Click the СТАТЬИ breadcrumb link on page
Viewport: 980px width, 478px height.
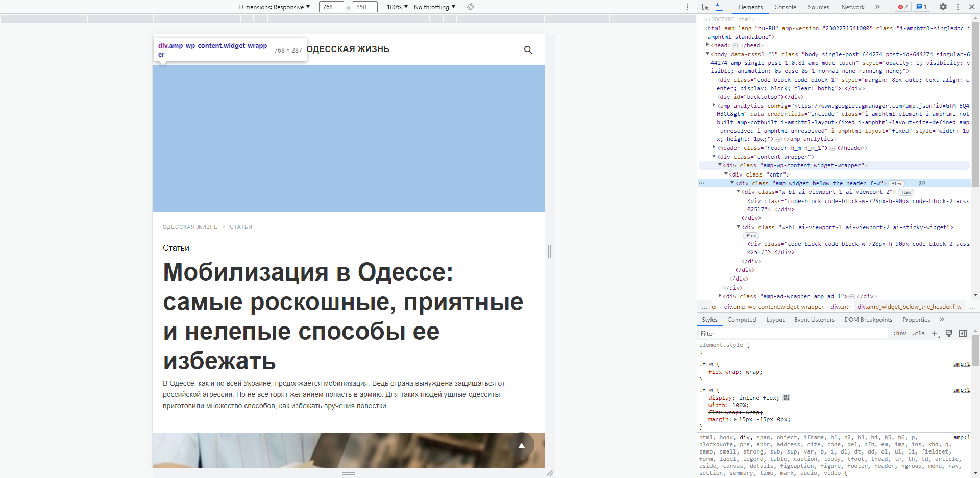241,227
